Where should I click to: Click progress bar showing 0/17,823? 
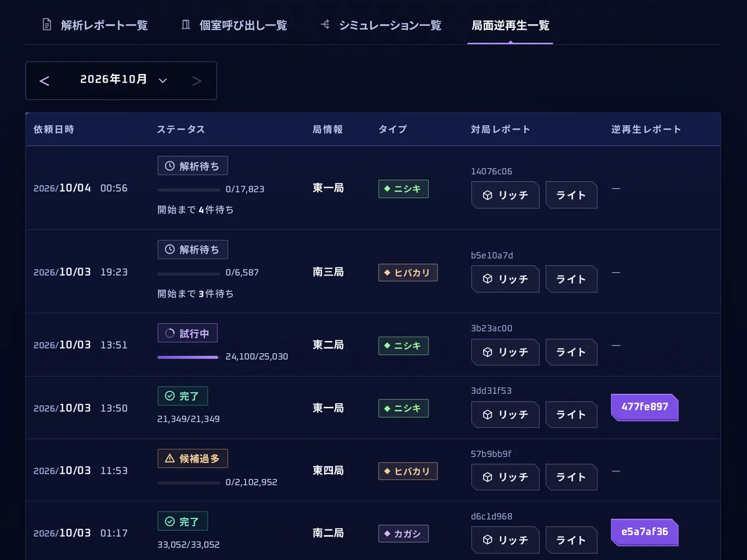pyautogui.click(x=189, y=189)
